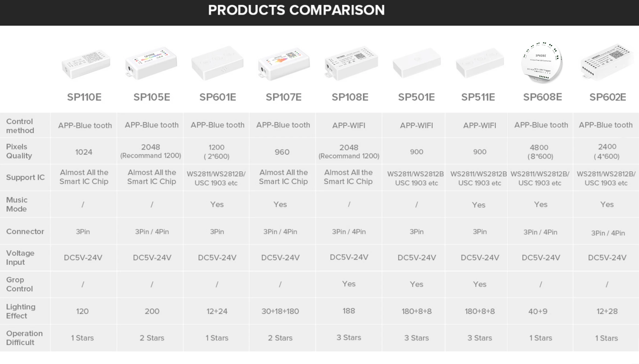
Task: Click the SP608E product name label
Action: coord(543,97)
